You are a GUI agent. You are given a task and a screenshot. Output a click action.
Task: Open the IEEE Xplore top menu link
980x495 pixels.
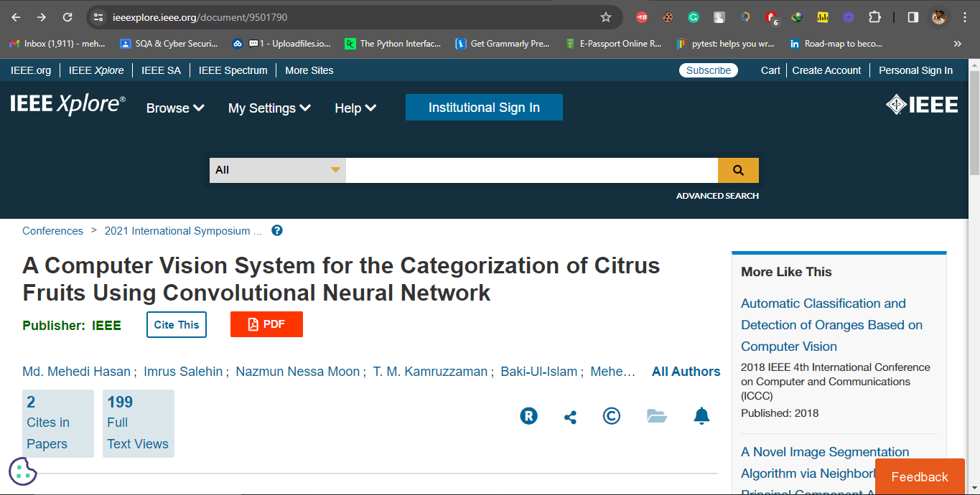tap(96, 70)
